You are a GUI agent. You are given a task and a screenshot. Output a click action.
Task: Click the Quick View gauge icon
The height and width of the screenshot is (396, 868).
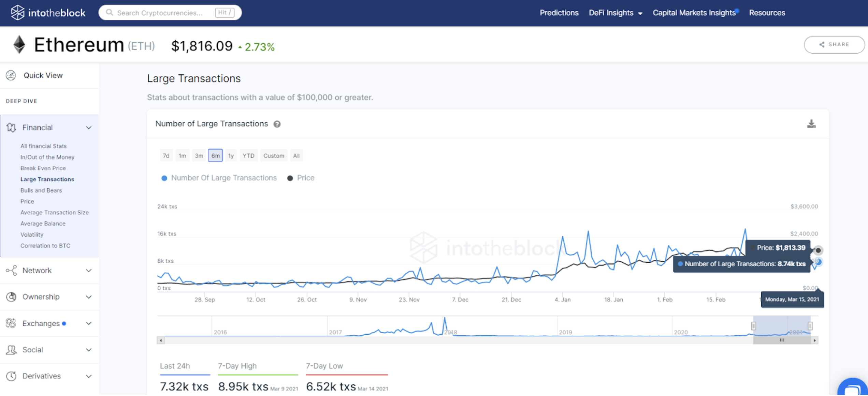pyautogui.click(x=11, y=75)
